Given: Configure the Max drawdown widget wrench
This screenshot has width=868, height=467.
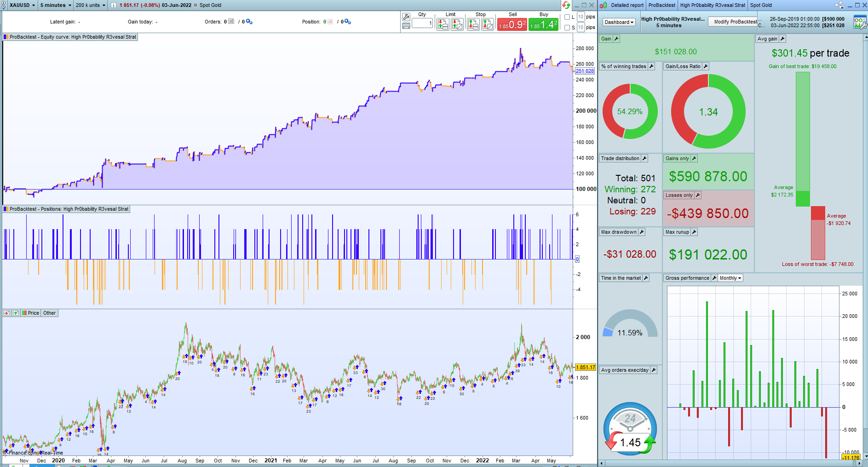Looking at the screenshot, I should coord(642,232).
